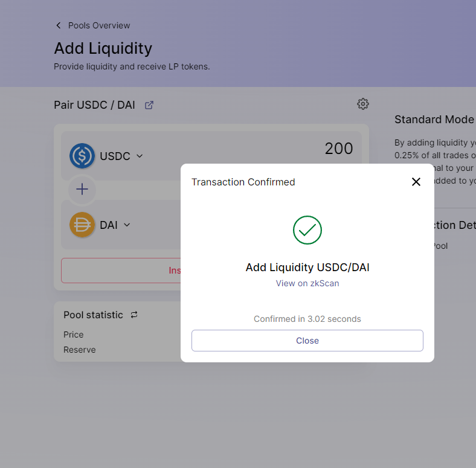Click the Pool statistic swap icon
The image size is (476, 468).
(134, 315)
